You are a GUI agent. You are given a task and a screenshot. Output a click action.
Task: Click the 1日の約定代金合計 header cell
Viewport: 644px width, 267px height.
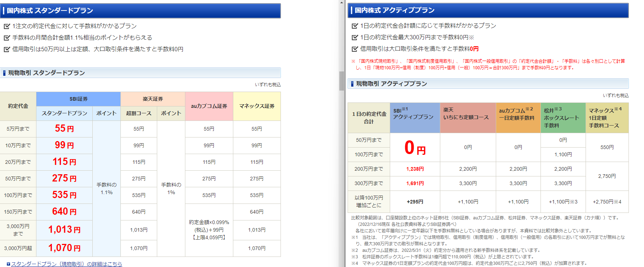[x=369, y=118]
